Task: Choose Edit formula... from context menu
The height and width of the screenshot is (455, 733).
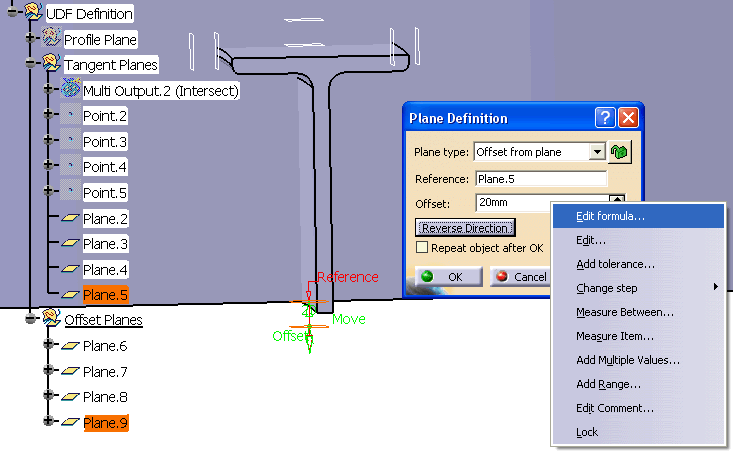Action: pos(639,216)
